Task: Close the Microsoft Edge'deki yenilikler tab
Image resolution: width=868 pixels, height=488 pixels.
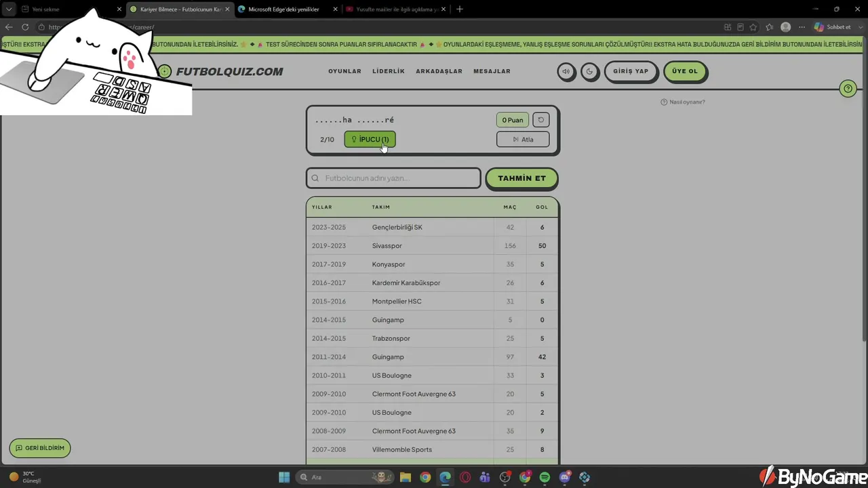Action: pos(334,9)
